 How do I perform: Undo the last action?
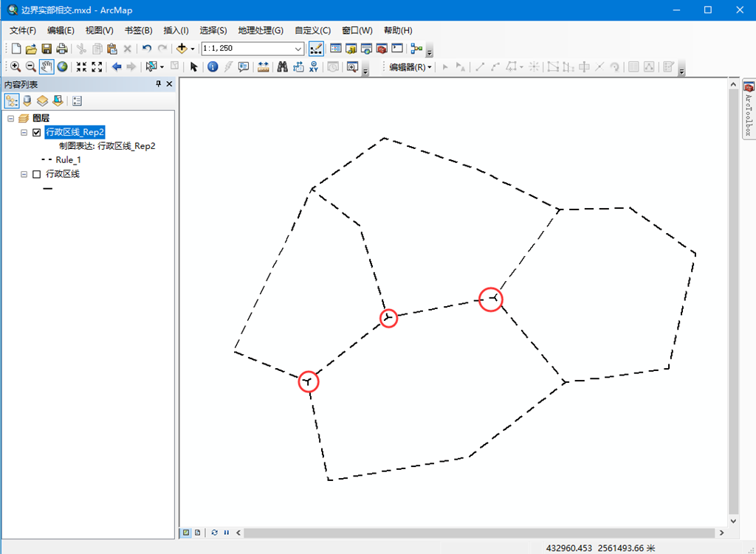[x=147, y=49]
